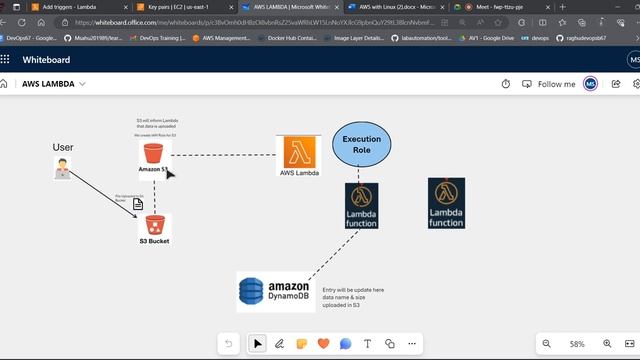Reload the current page
Viewport: 640px width, 360px height.
pos(22,22)
